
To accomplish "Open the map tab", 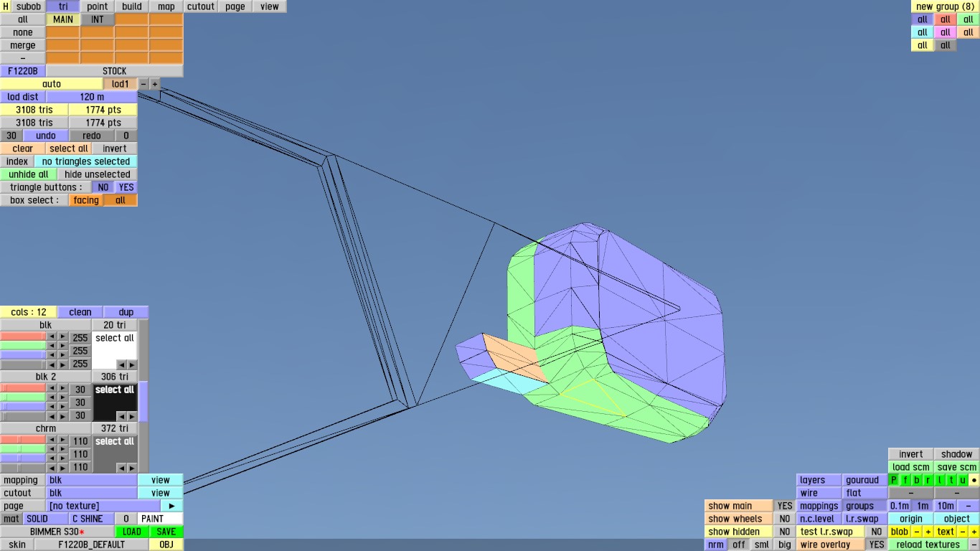I will pos(166,6).
